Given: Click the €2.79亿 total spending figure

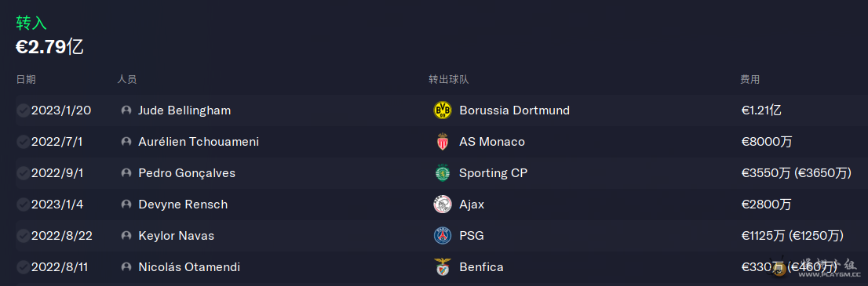Looking at the screenshot, I should coord(49,47).
